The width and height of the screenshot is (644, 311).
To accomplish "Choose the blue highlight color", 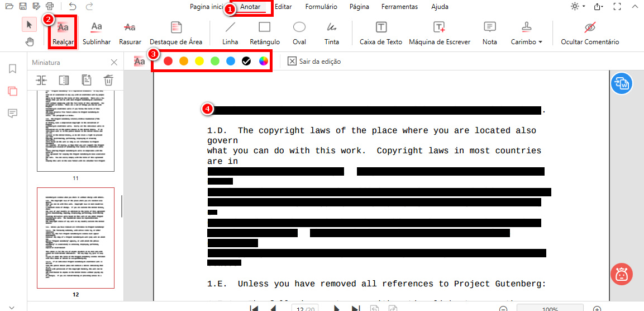I will pyautogui.click(x=231, y=62).
